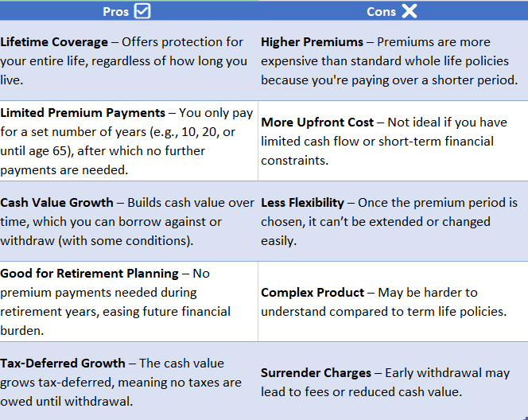
Task: Click the X icon beside Cons
Action: click(x=410, y=11)
